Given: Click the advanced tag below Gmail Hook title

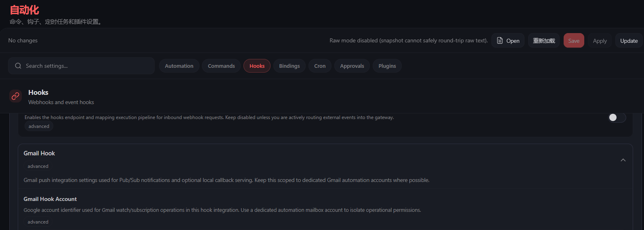Looking at the screenshot, I should tap(38, 166).
